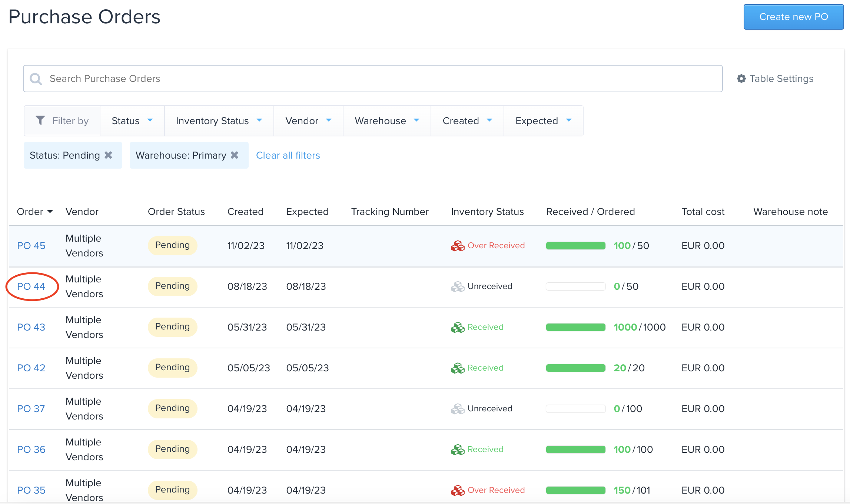Click the Pending badge on PO 44
The image size is (850, 504).
click(172, 286)
